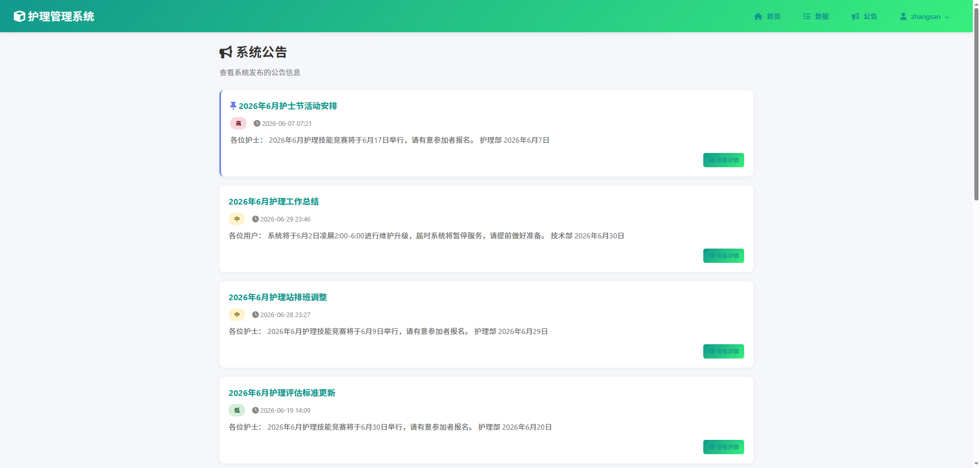Click the list icon beside 数据

[807, 16]
